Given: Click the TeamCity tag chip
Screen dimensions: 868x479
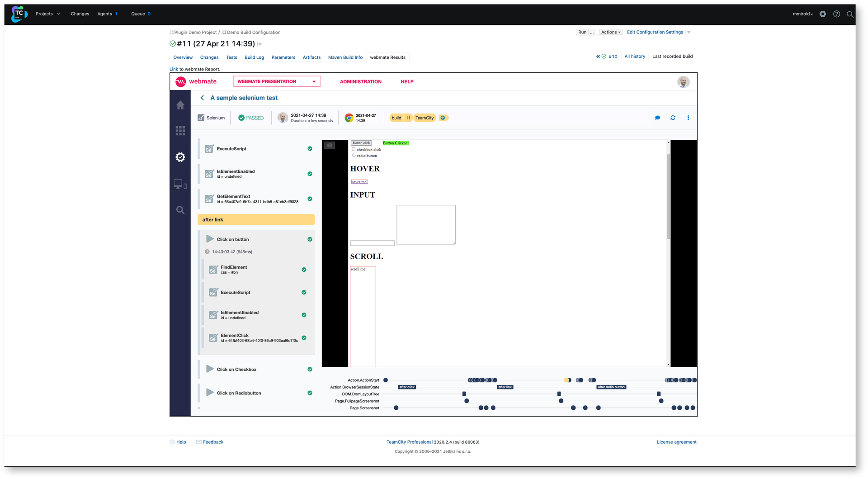Looking at the screenshot, I should [x=425, y=118].
